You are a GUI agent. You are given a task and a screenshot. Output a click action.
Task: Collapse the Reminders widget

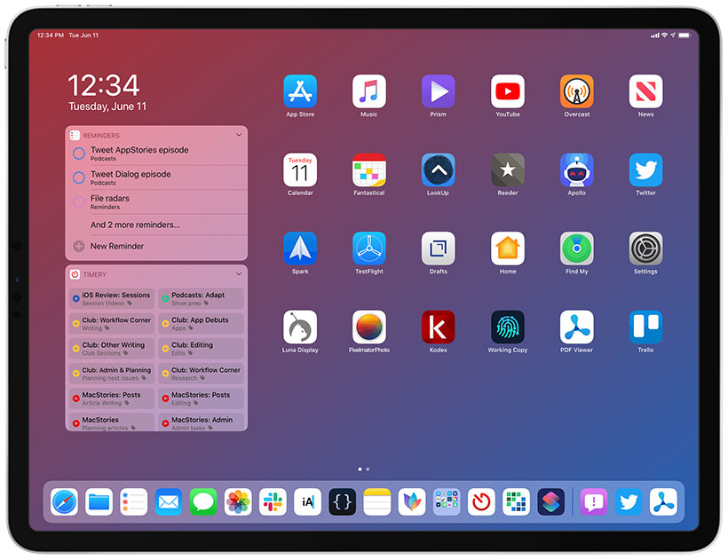[239, 135]
